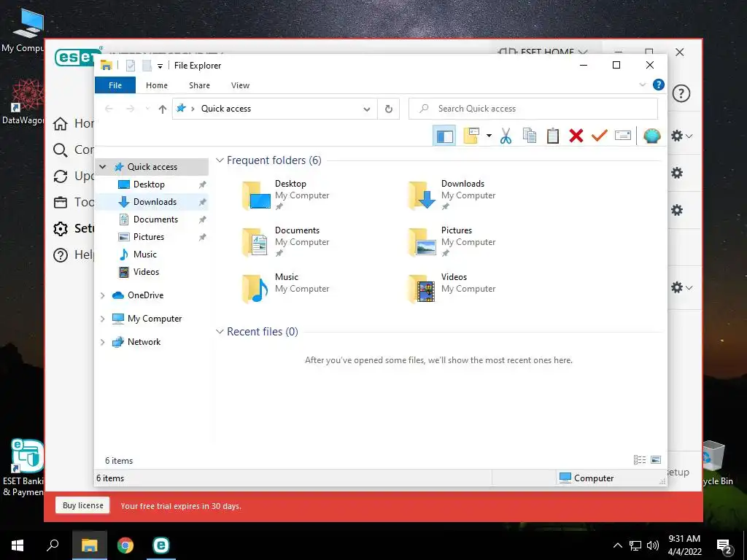Open the address bar history dropdown
This screenshot has width=747, height=560.
pyautogui.click(x=367, y=109)
